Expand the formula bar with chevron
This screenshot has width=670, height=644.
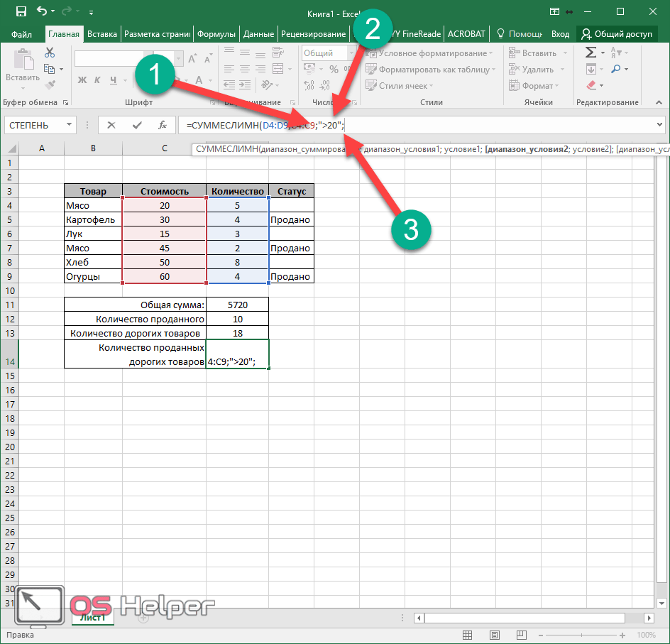[660, 125]
